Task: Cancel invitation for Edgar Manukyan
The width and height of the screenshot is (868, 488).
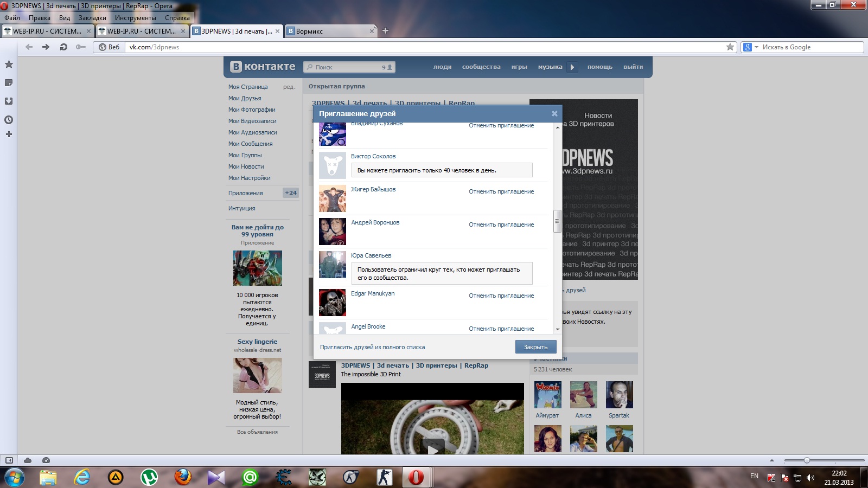Action: (x=501, y=296)
